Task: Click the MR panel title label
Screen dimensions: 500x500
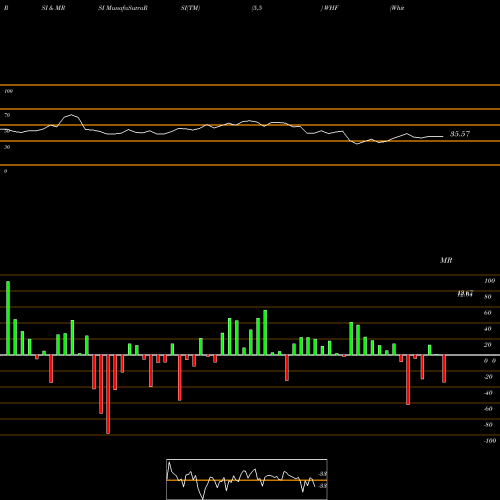Action: point(446,260)
